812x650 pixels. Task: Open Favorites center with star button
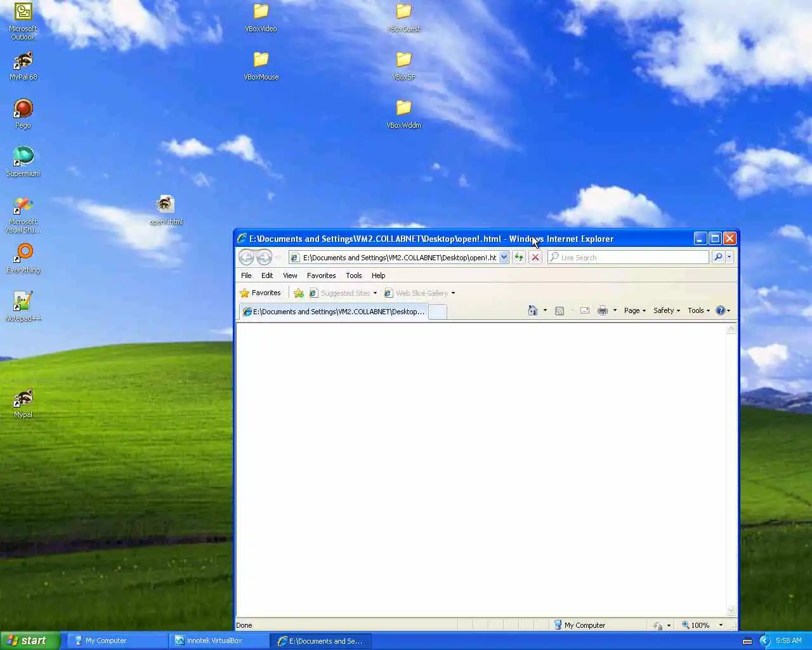(260, 293)
